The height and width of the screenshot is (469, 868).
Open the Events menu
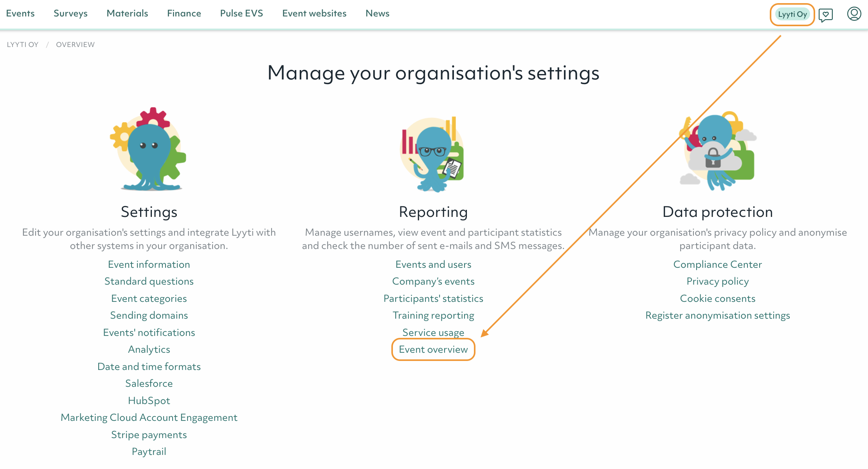pos(20,13)
